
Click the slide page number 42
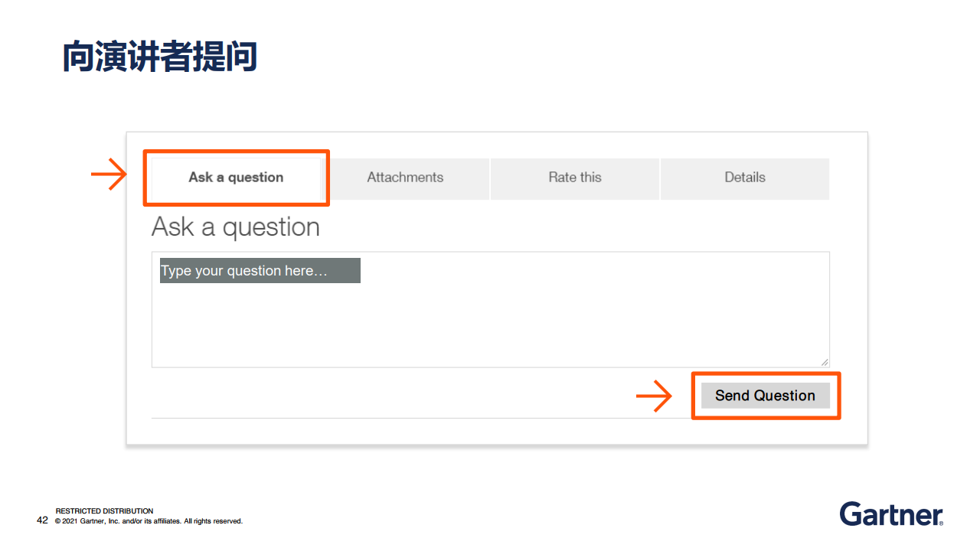pyautogui.click(x=42, y=520)
